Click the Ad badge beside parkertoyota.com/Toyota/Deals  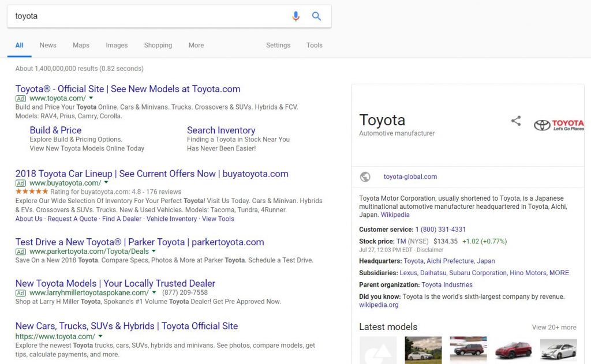click(x=21, y=252)
